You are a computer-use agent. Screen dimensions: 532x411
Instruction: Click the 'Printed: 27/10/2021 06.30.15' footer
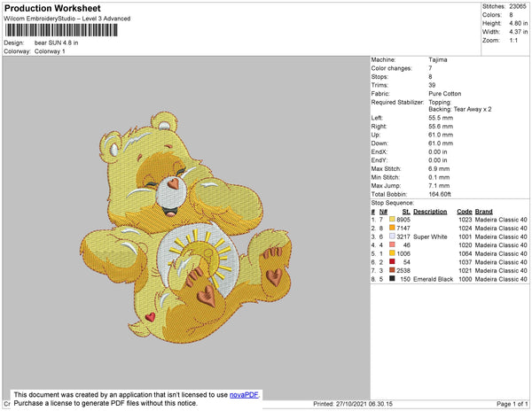pyautogui.click(x=353, y=404)
